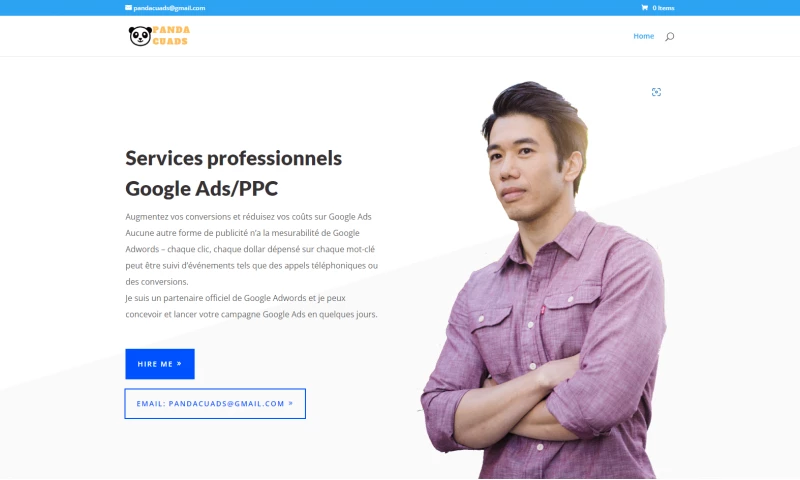800x480 pixels.
Task: Click the Google Ads/PPC heading line
Action: (x=202, y=189)
